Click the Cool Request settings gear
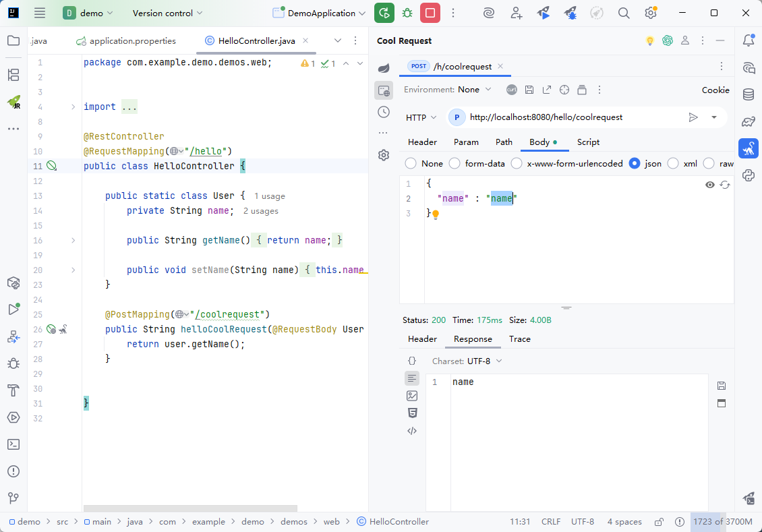 click(384, 155)
